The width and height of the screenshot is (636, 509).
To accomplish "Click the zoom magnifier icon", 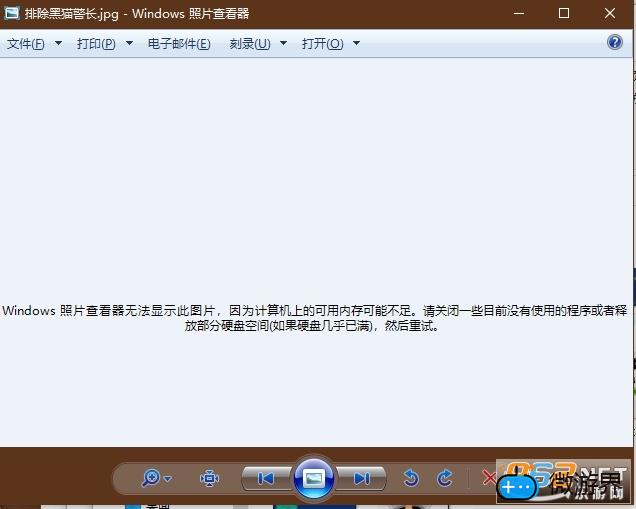I will [151, 478].
